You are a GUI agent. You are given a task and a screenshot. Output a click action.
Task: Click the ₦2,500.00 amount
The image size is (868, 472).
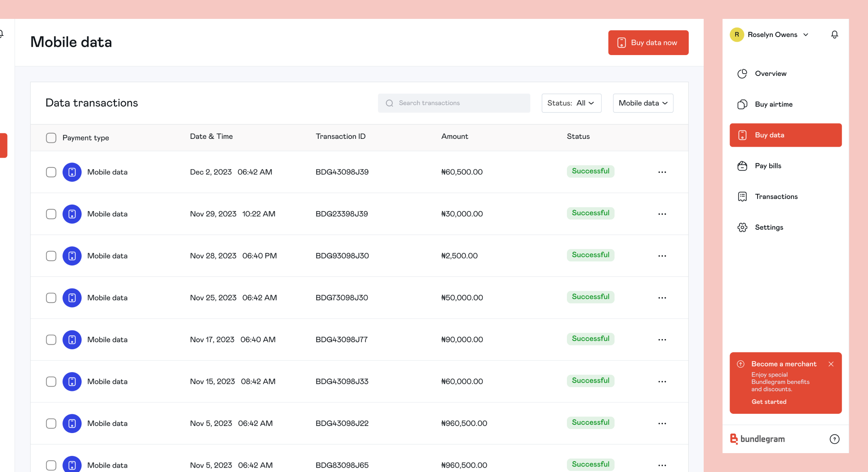[459, 256]
